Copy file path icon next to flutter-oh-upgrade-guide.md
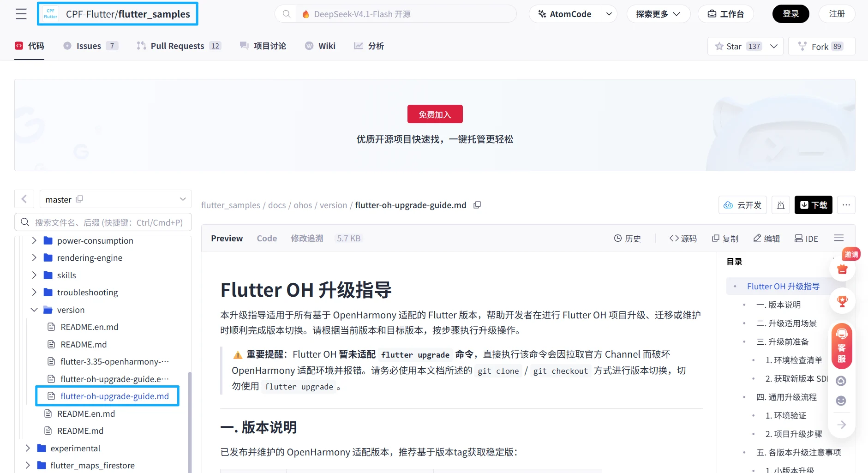 pos(477,205)
